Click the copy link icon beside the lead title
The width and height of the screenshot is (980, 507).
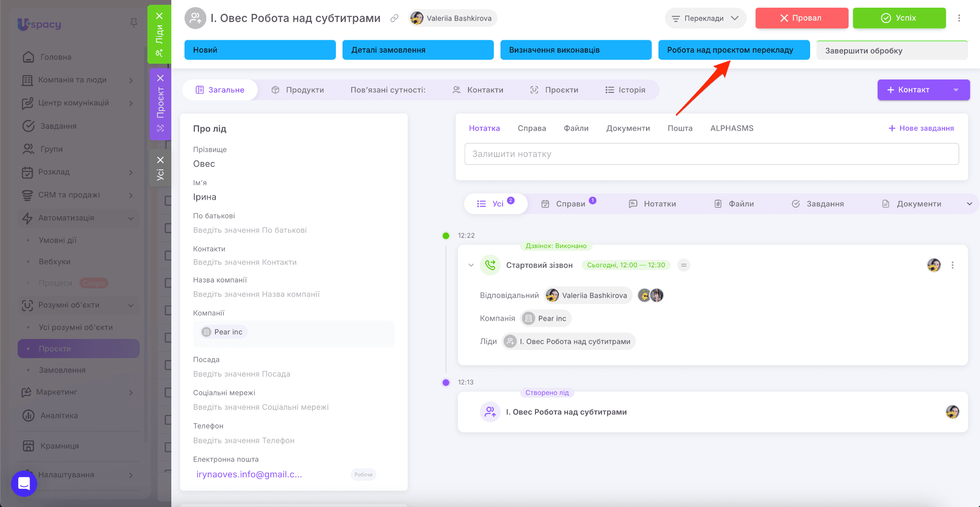pos(394,18)
